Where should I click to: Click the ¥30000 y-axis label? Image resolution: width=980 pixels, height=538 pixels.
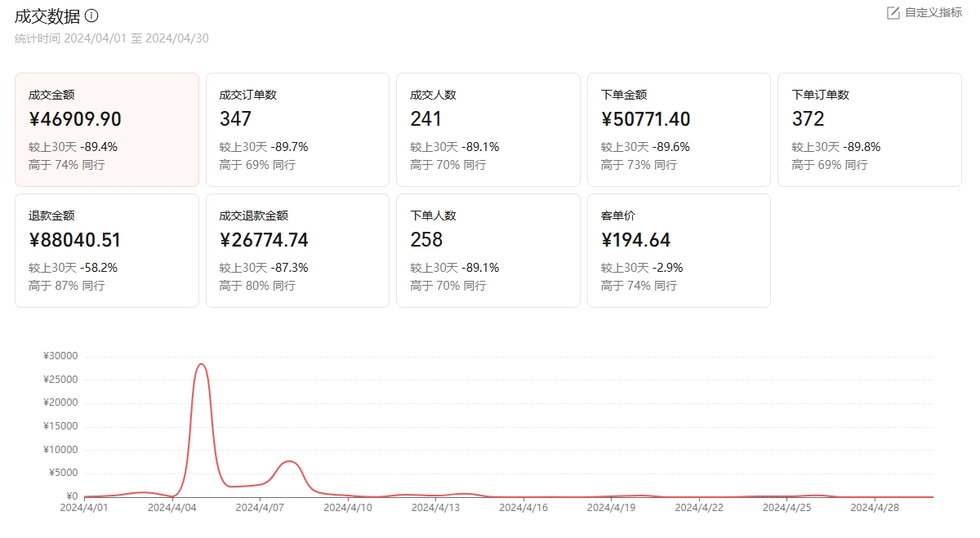[63, 356]
